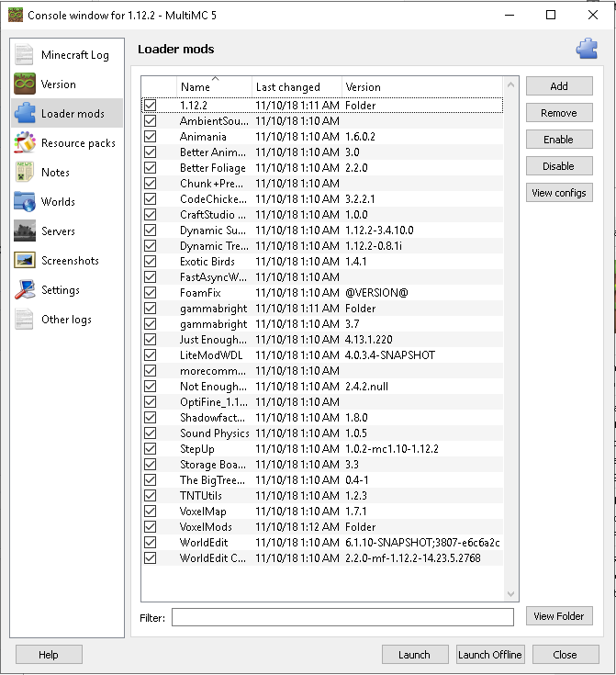Viewport: 616px width, 675px height.
Task: Toggle the TNTUtils checkbox
Action: click(151, 496)
